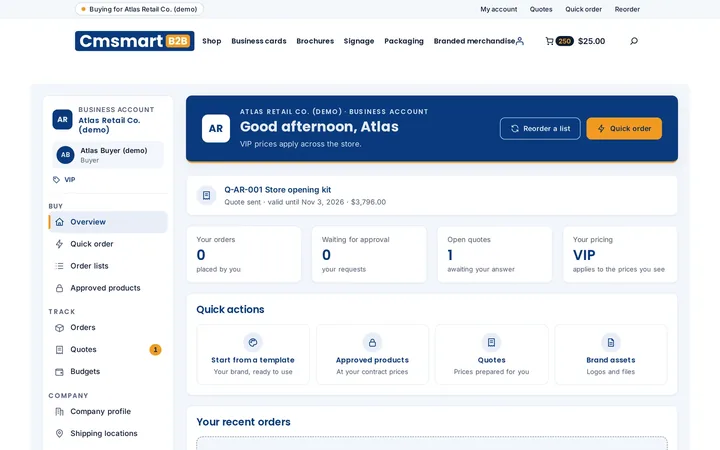Click the Order lists icon in sidebar
The width and height of the screenshot is (720, 450).
pyautogui.click(x=59, y=266)
